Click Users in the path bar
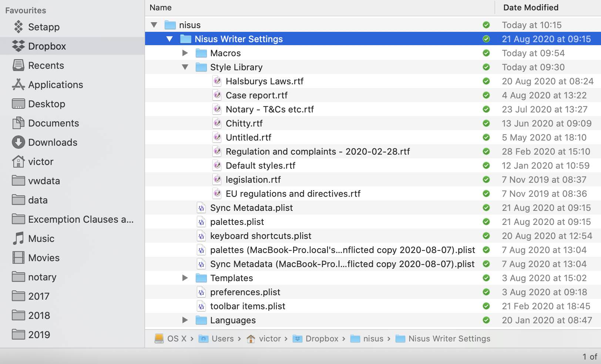Image resolution: width=601 pixels, height=364 pixels. point(223,338)
